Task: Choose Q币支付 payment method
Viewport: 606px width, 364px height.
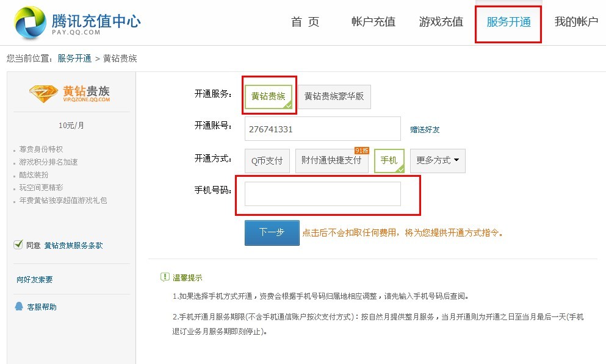Action: pos(267,160)
